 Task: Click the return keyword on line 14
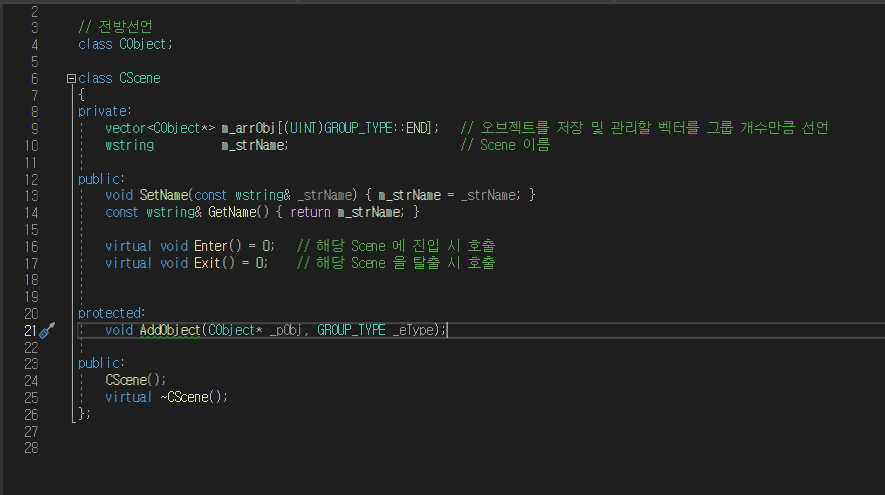310,212
